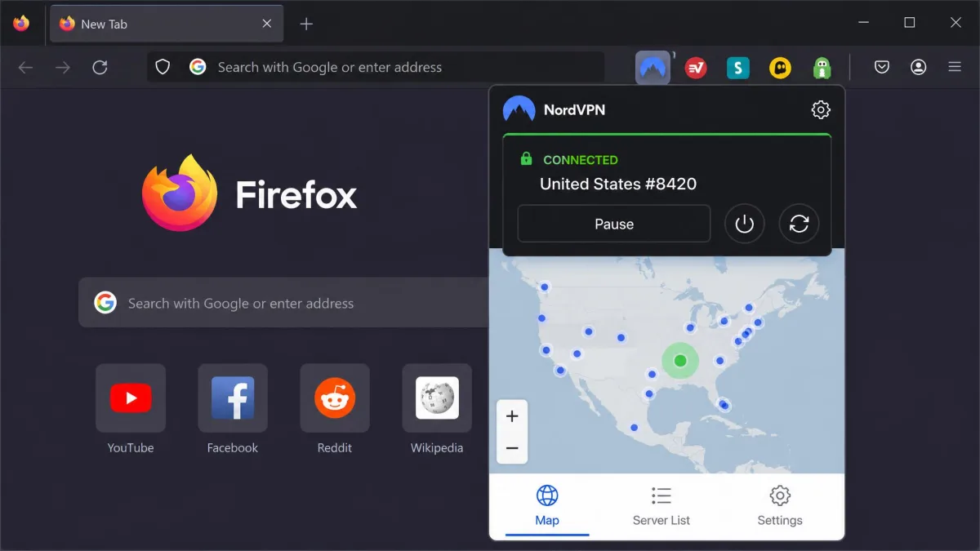Image resolution: width=980 pixels, height=551 pixels.
Task: Open a new tab with plus button
Action: pyautogui.click(x=306, y=24)
